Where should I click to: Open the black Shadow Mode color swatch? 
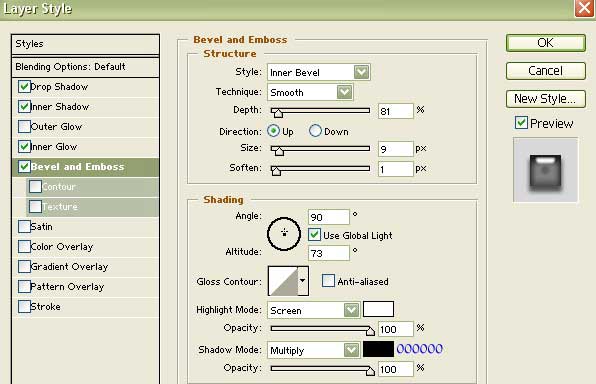coord(378,349)
